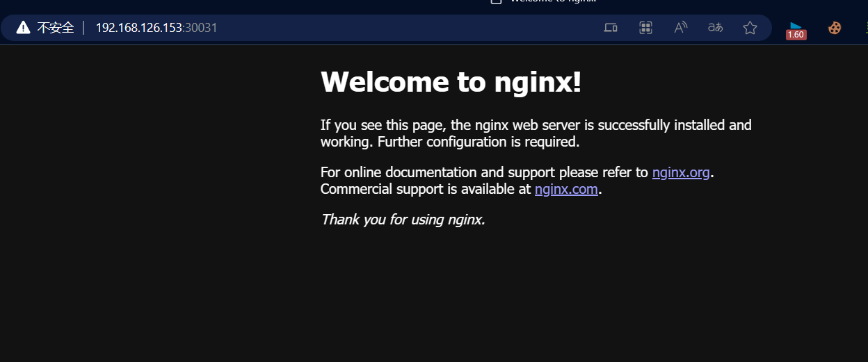
Task: Click the "Welcome to nginx!" heading
Action: (451, 82)
